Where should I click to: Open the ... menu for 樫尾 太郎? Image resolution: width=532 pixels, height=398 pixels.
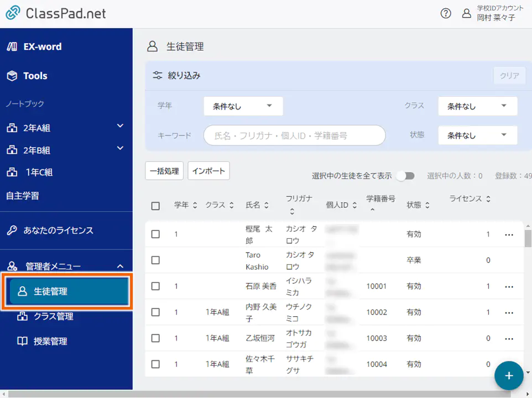pos(509,234)
